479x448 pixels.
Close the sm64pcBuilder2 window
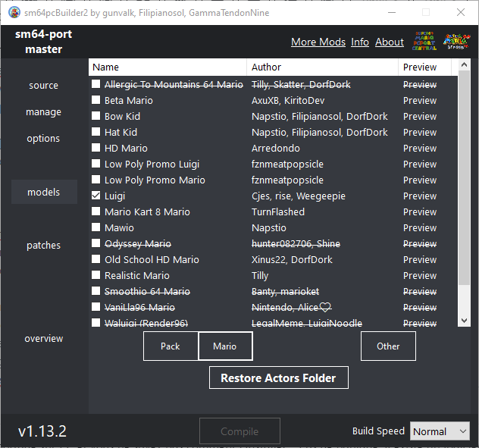(460, 13)
